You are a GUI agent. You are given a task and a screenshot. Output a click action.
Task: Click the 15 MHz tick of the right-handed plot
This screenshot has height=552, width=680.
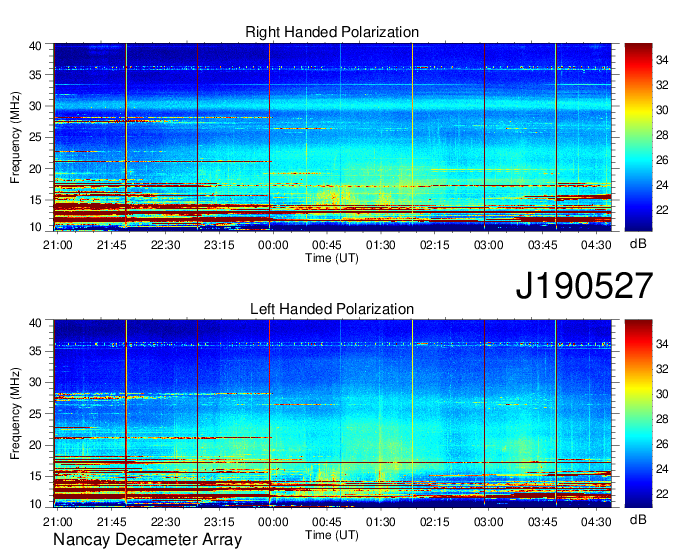tap(35, 200)
